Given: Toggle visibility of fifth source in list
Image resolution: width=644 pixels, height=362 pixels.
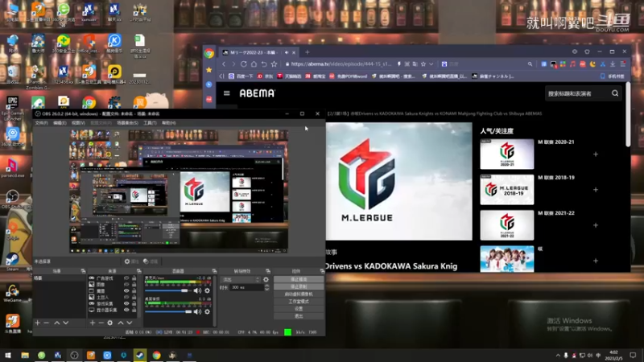Looking at the screenshot, I should pos(126,304).
